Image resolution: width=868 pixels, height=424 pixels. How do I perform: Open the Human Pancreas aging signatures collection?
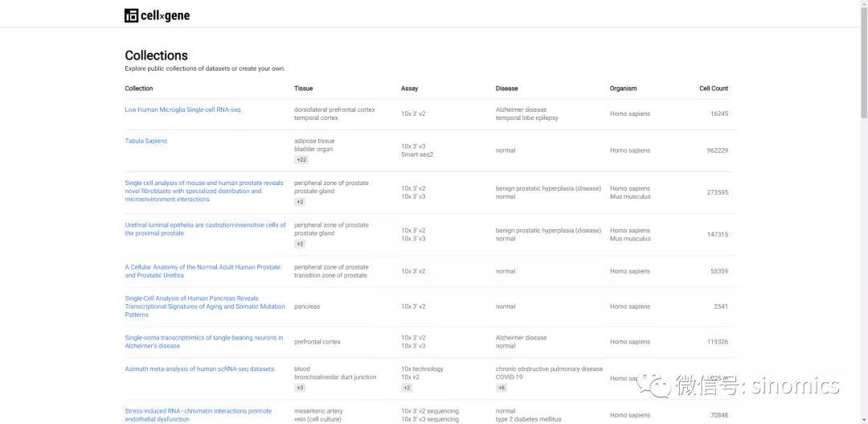tap(204, 307)
